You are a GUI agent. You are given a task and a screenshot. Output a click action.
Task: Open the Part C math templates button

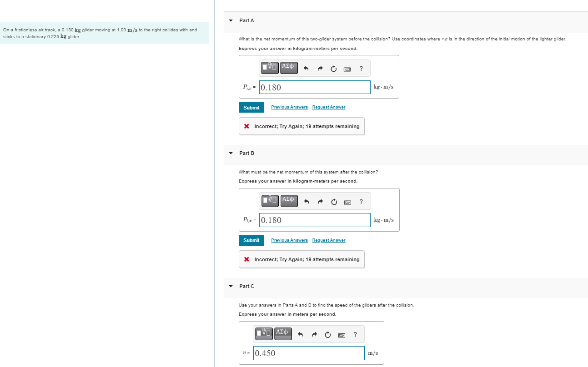[265, 334]
